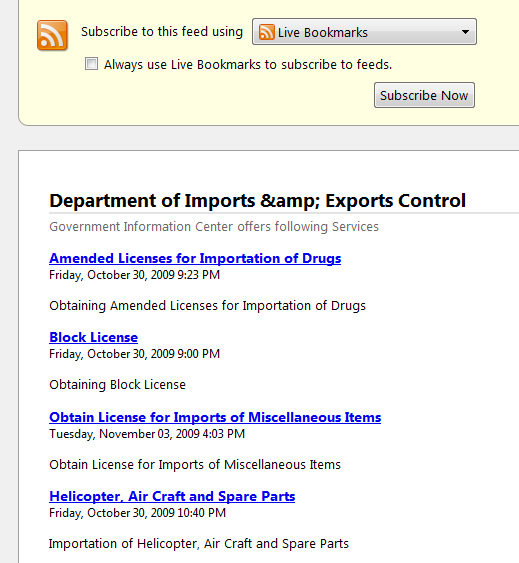Click the Always use Live Bookmarks label text

point(248,65)
